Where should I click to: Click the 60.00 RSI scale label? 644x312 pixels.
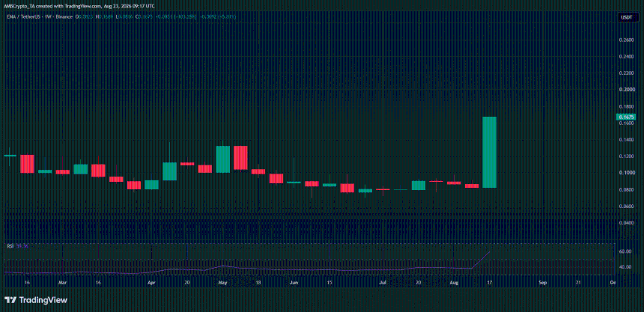pos(627,251)
